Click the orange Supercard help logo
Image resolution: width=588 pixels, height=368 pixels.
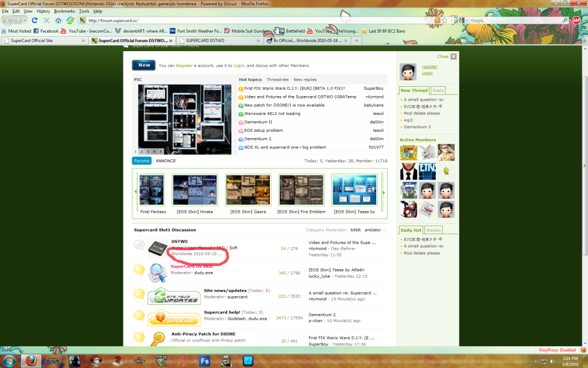174,317
